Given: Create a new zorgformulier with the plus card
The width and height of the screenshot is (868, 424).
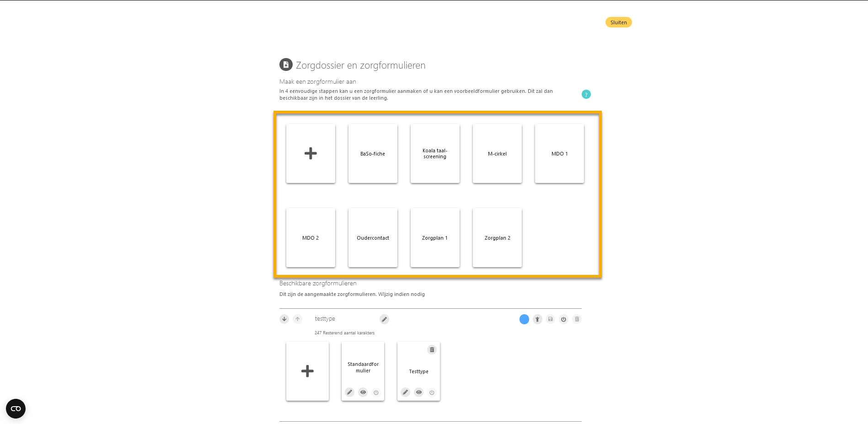Looking at the screenshot, I should [311, 154].
